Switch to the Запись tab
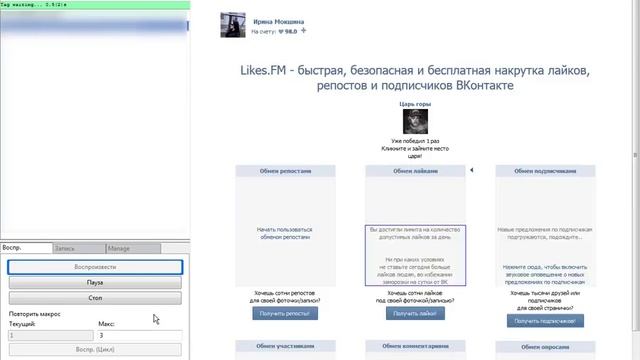This screenshot has width=640, height=360. pos(79,248)
